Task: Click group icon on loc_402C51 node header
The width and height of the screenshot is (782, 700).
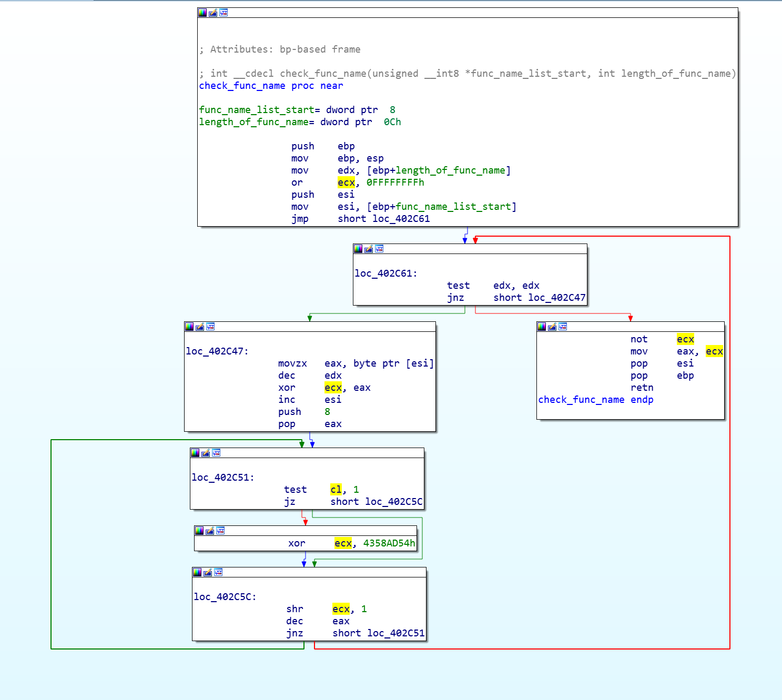Action: pos(216,453)
